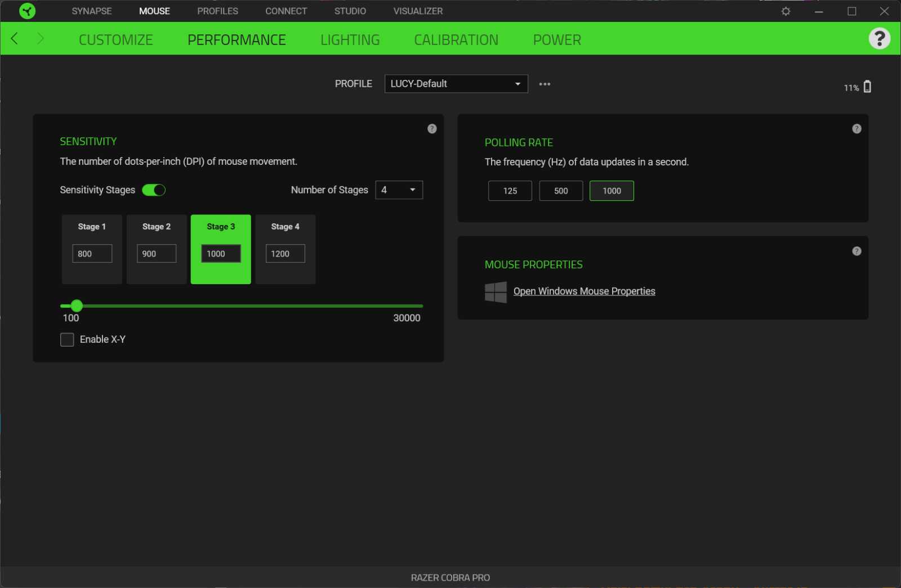
Task: Show help for the Mouse Properties panel
Action: pos(857,251)
